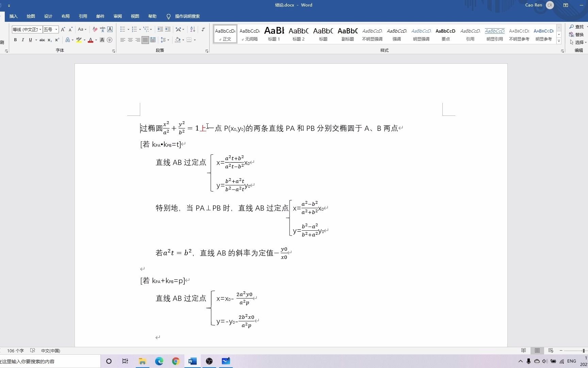588x368 pixels.
Task: Select the sort icon in Paragraph group
Action: [193, 29]
